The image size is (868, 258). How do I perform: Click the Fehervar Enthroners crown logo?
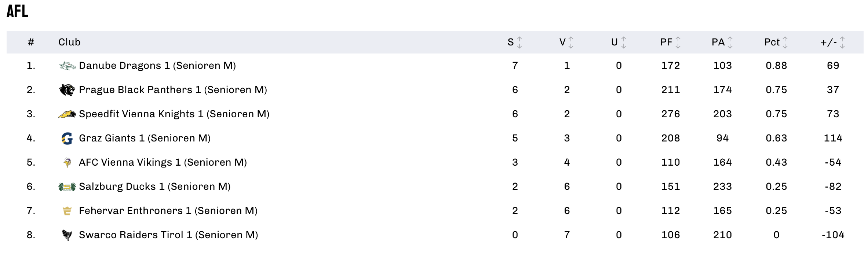pyautogui.click(x=67, y=211)
